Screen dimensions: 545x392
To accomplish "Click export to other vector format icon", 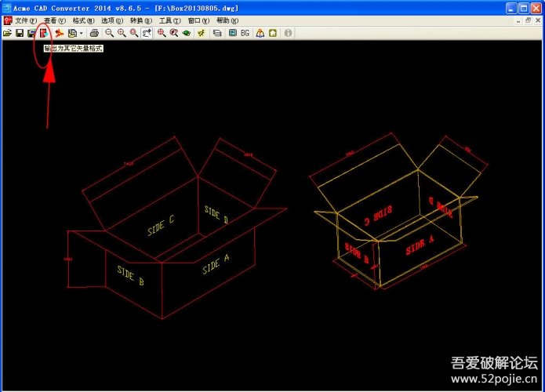I will [44, 34].
